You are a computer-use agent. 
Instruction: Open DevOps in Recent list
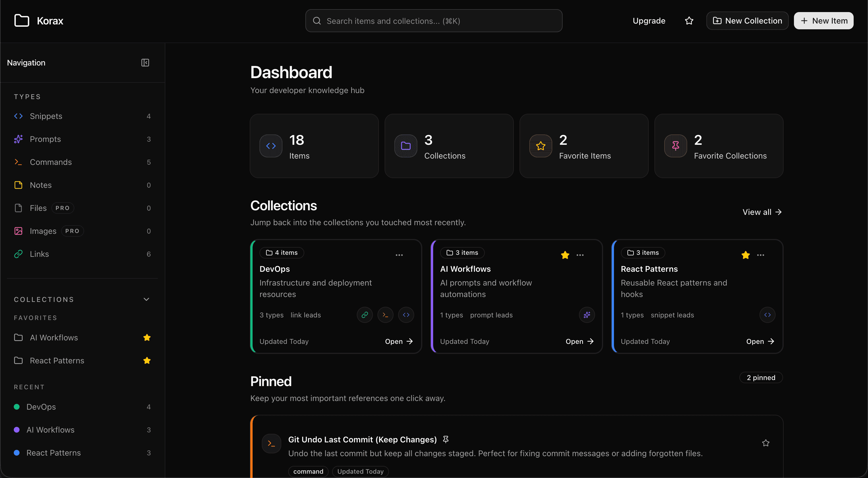pos(82,406)
